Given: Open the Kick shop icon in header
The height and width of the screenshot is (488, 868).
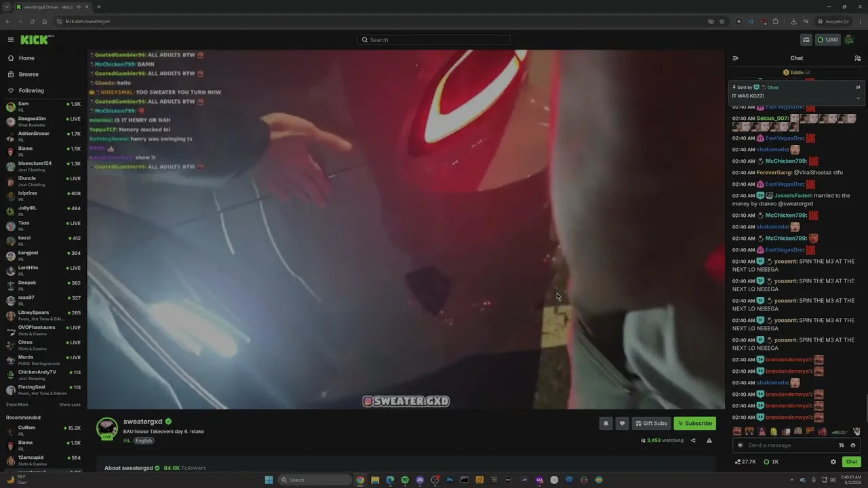Looking at the screenshot, I should tap(806, 40).
